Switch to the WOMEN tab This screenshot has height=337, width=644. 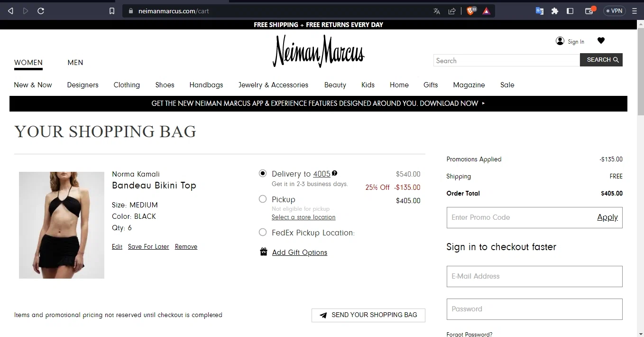[x=28, y=63]
